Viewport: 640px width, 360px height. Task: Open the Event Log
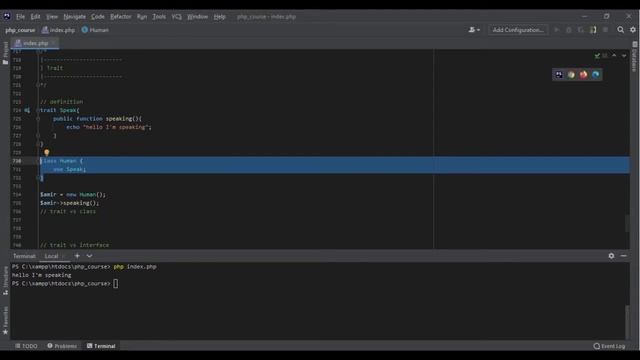(x=609, y=346)
